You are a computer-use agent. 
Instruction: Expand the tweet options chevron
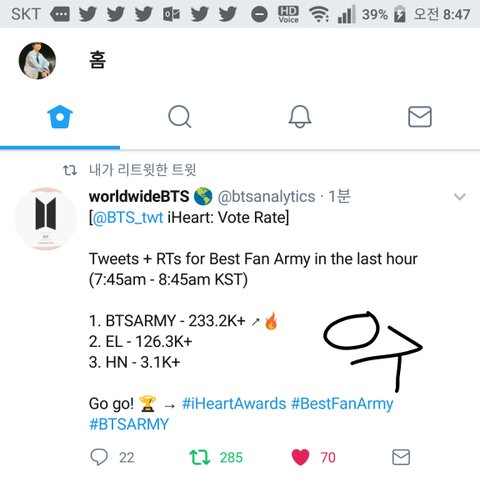[460, 197]
